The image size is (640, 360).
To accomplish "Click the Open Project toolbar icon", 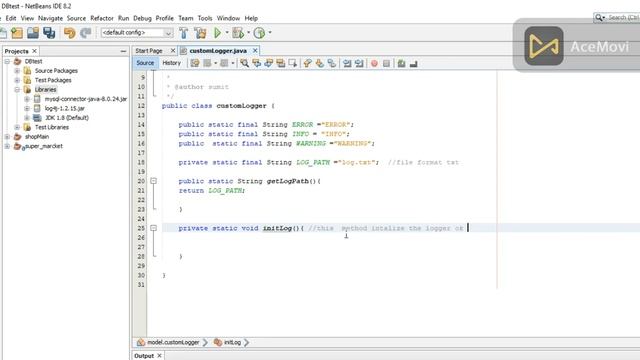I will pos(33,33).
